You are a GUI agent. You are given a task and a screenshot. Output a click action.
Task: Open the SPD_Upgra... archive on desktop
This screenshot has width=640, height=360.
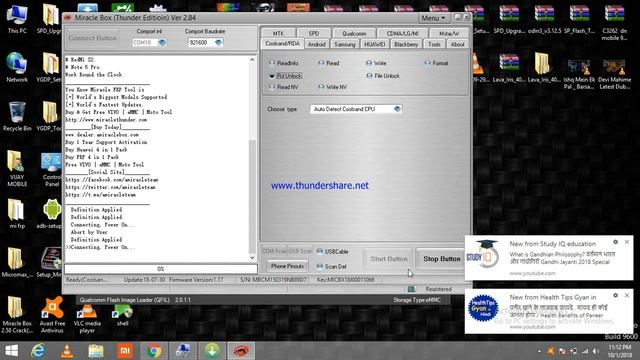(509, 19)
